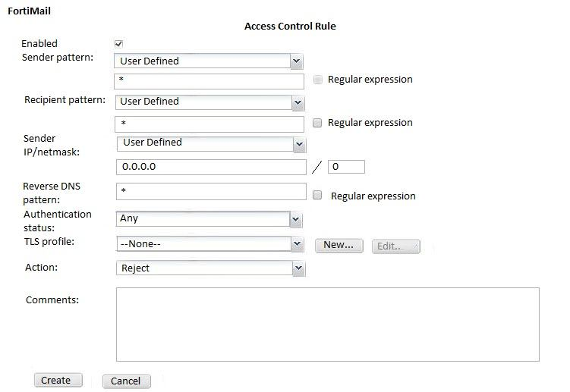Screen dimensions: 570x392
Task: Tick Regular expression for Recipient pattern
Action: click(318, 123)
